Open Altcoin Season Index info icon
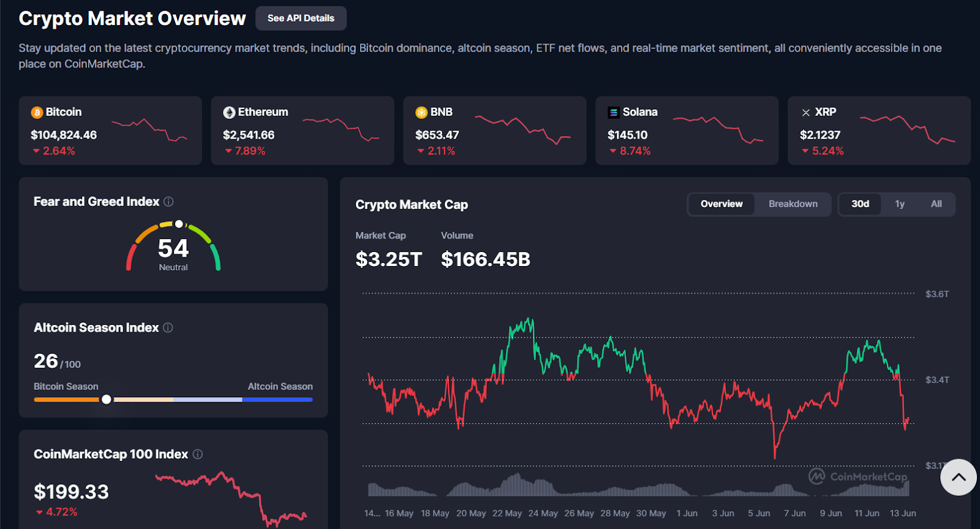Screen dimensions: 980x529 [x=168, y=328]
